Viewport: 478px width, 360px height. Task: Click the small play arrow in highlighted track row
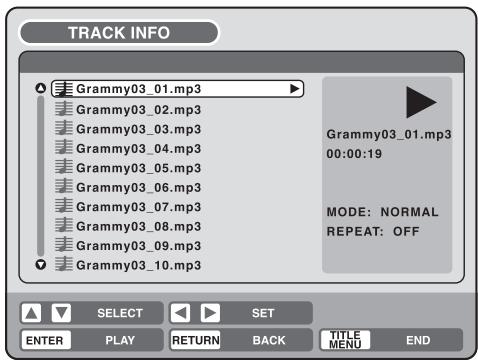tap(294, 89)
